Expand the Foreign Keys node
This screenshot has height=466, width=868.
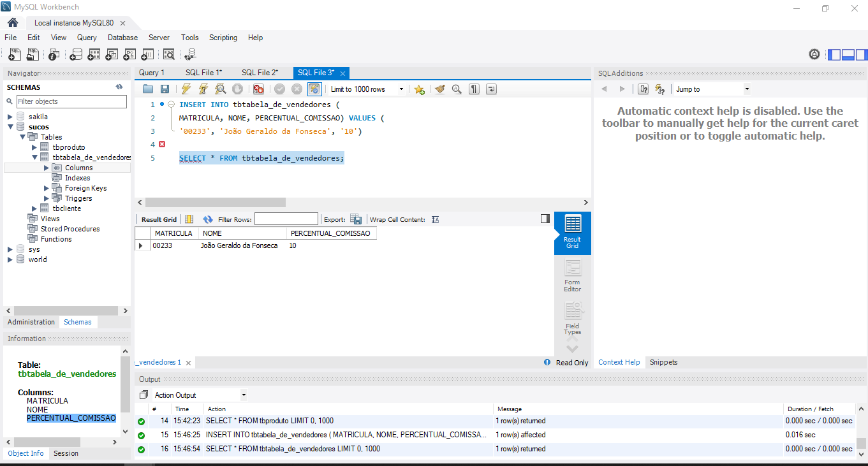[x=47, y=188]
